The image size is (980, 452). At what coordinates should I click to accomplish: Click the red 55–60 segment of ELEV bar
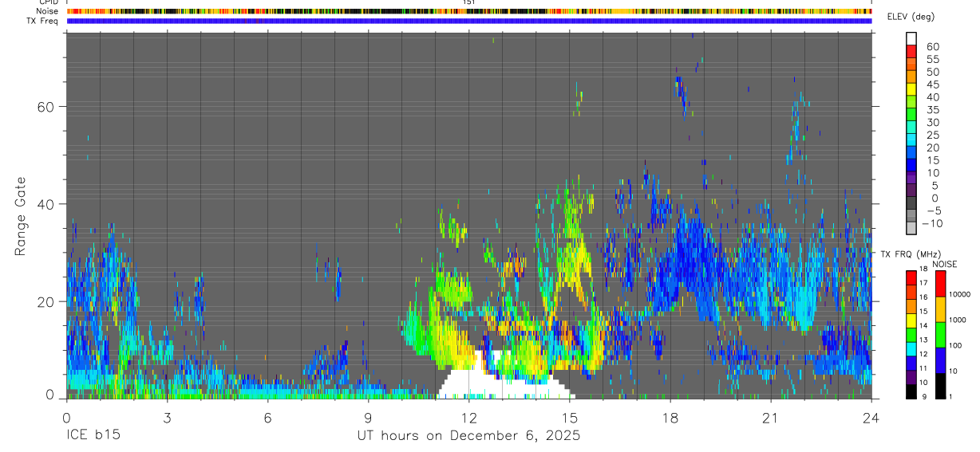(911, 50)
